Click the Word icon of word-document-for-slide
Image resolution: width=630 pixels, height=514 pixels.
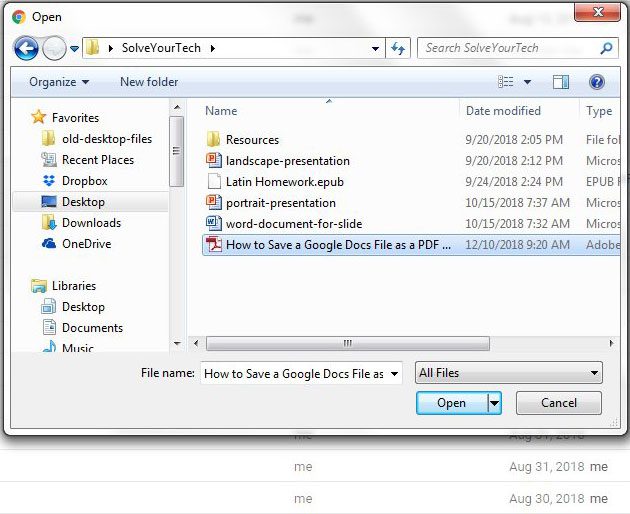pos(213,223)
